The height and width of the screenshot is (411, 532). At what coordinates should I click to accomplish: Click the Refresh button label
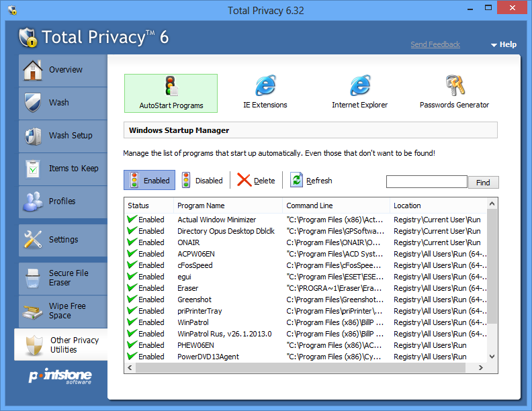[x=319, y=181]
